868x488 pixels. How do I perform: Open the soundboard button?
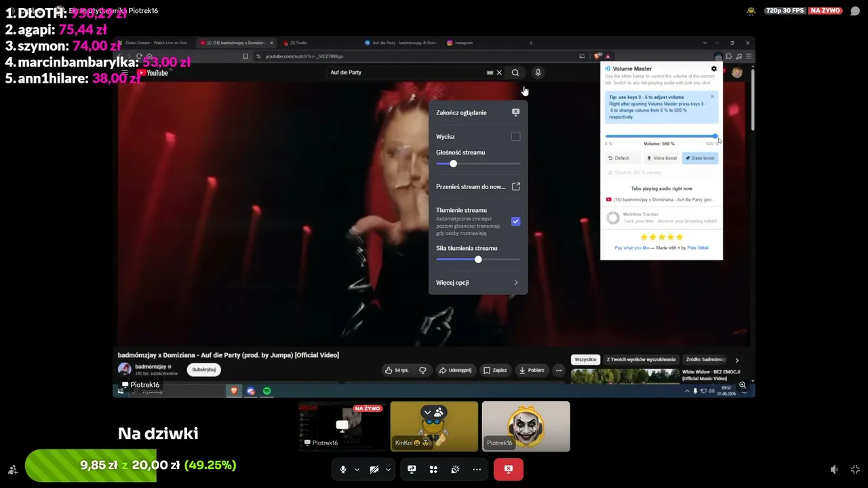tap(455, 469)
